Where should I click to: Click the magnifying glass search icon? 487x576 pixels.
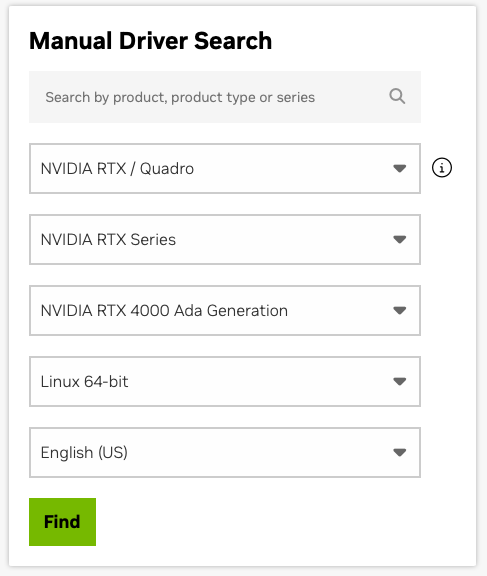[x=397, y=97]
